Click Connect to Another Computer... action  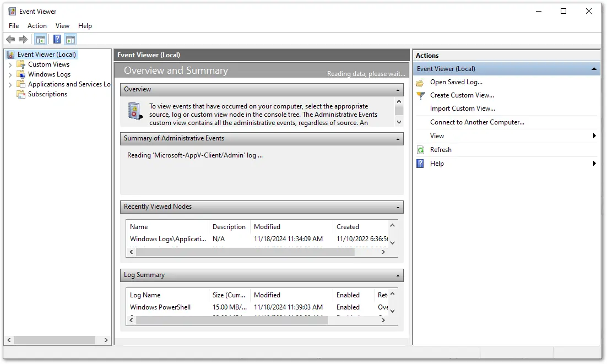477,122
